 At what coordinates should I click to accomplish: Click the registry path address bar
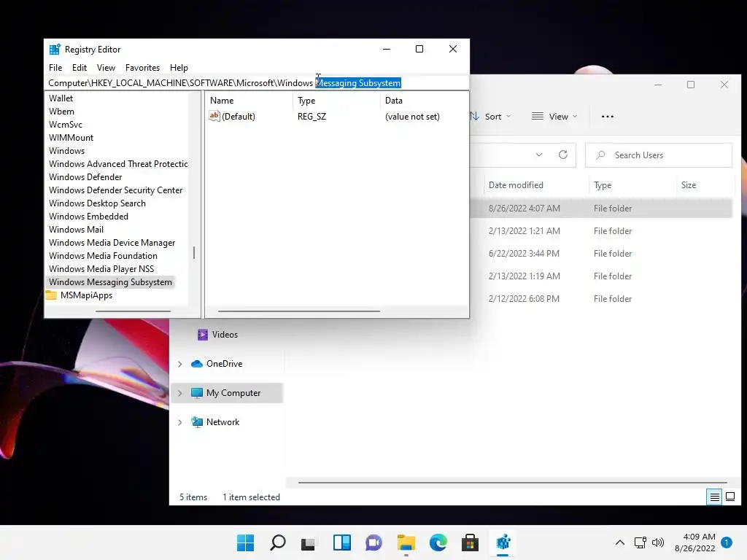pyautogui.click(x=256, y=83)
